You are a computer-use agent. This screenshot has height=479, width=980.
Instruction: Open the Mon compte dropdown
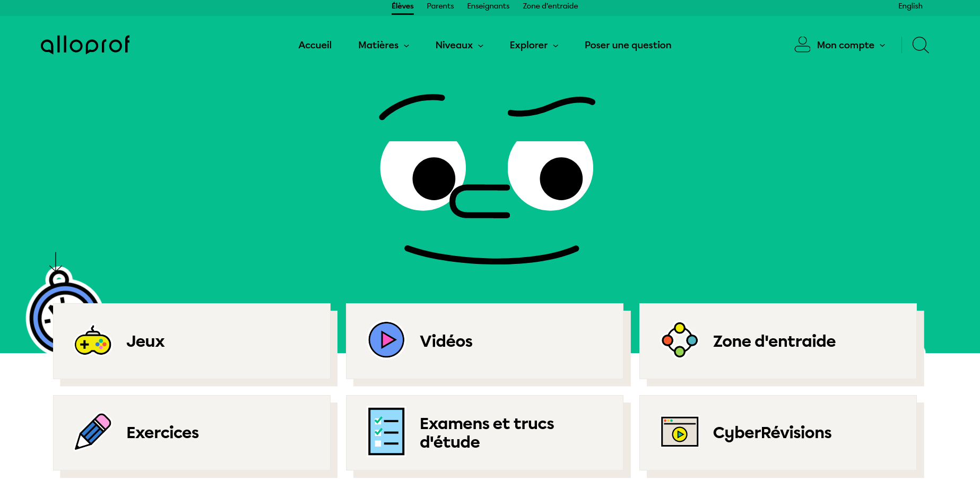tap(851, 45)
